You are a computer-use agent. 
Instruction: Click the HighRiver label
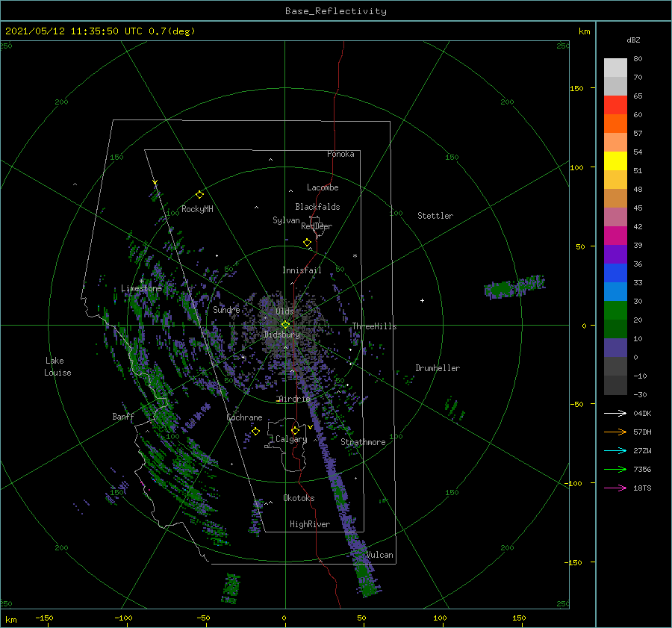(x=310, y=524)
